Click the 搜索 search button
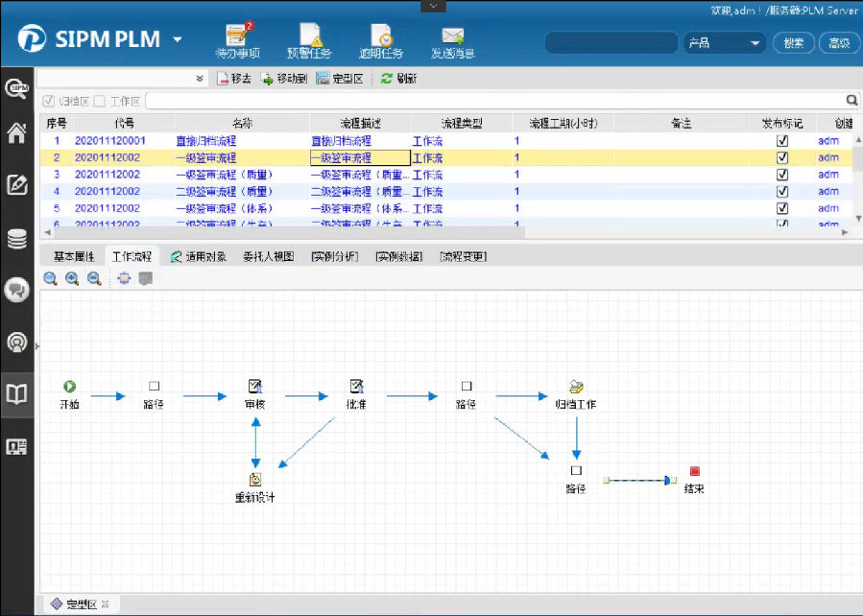Image resolution: width=863 pixels, height=616 pixels. click(794, 43)
